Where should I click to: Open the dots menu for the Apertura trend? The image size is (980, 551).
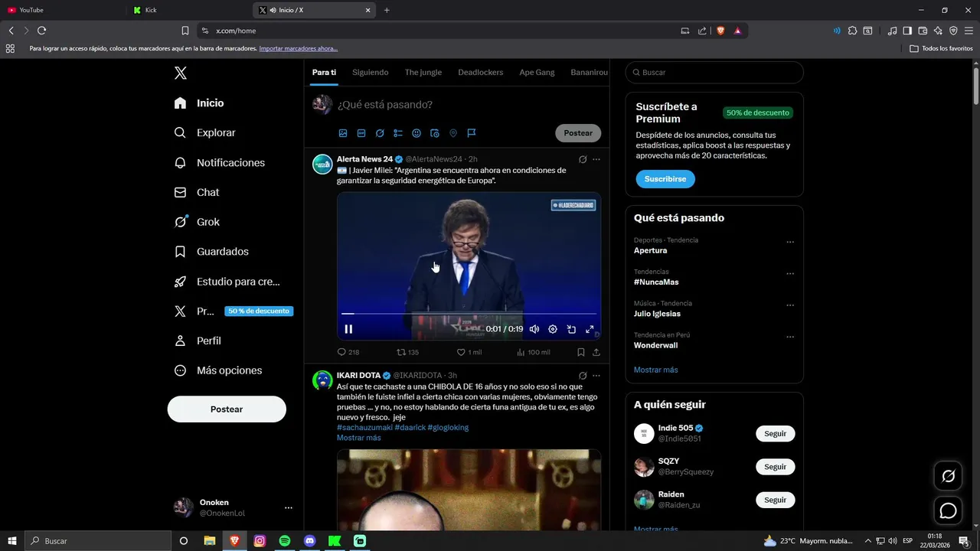click(x=790, y=242)
